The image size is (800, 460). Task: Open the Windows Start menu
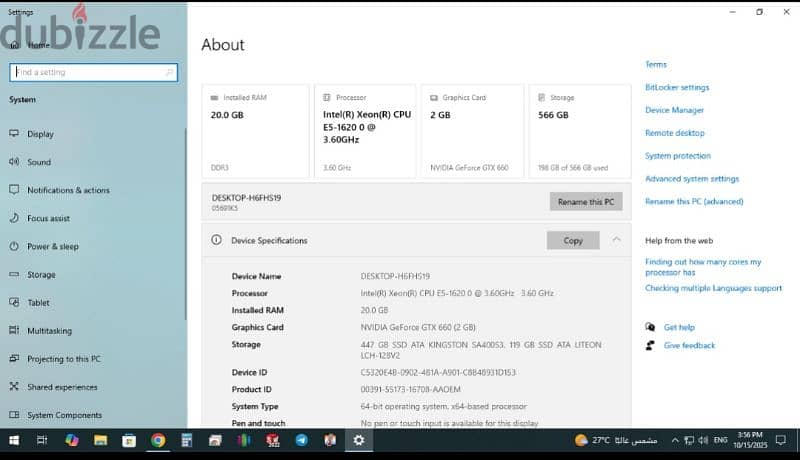click(14, 440)
